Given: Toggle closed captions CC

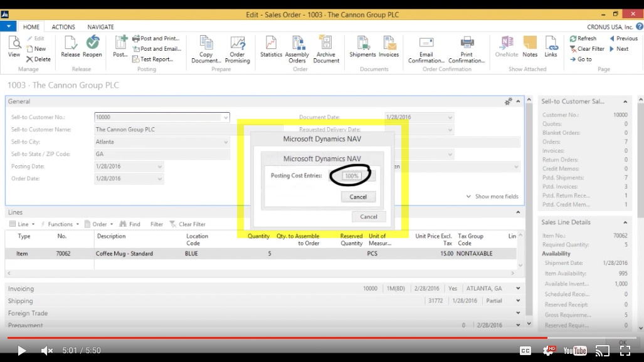Looking at the screenshot, I should coord(525,351).
